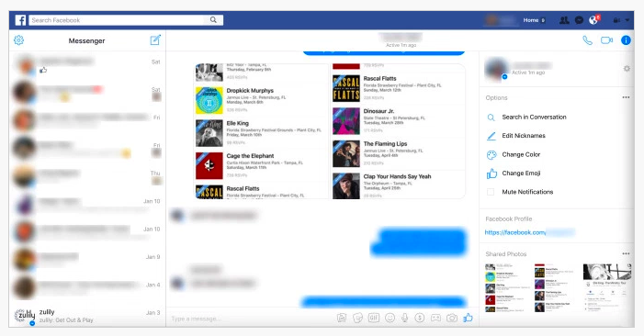The width and height of the screenshot is (644, 336).
Task: Click the Type a message input field
Action: pyautogui.click(x=251, y=319)
